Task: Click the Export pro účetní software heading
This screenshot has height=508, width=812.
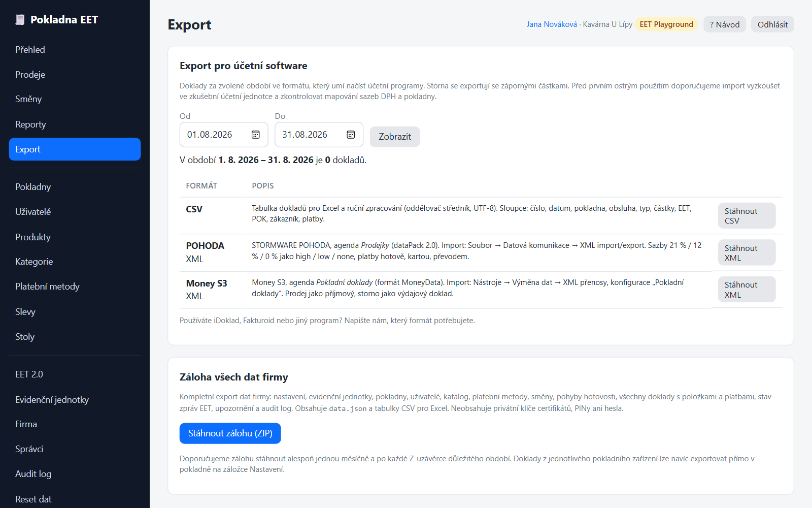Action: coord(244,66)
